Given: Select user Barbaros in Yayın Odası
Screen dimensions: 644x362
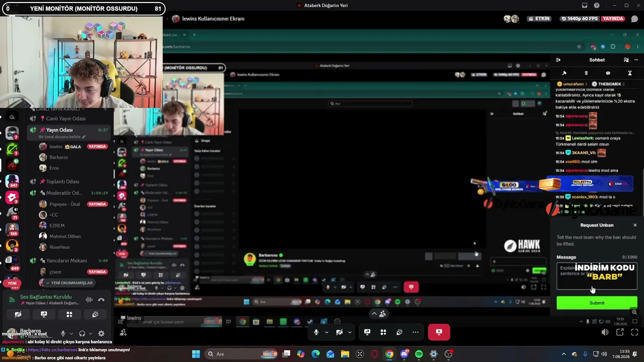Looking at the screenshot, I should point(59,157).
